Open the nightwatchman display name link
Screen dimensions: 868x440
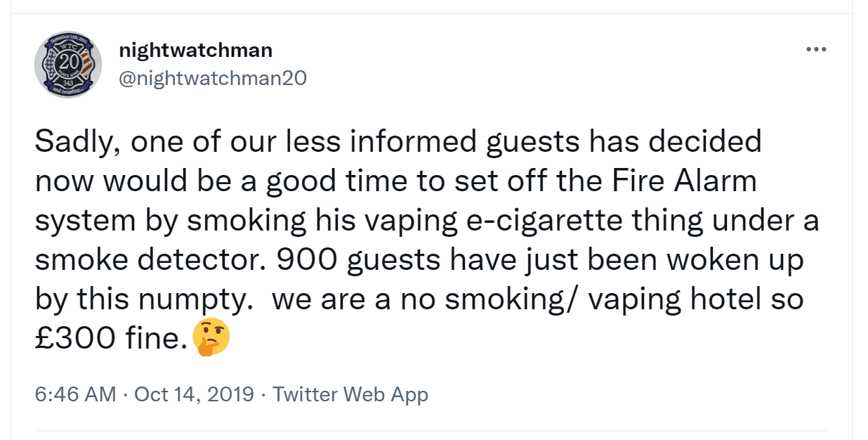(196, 51)
